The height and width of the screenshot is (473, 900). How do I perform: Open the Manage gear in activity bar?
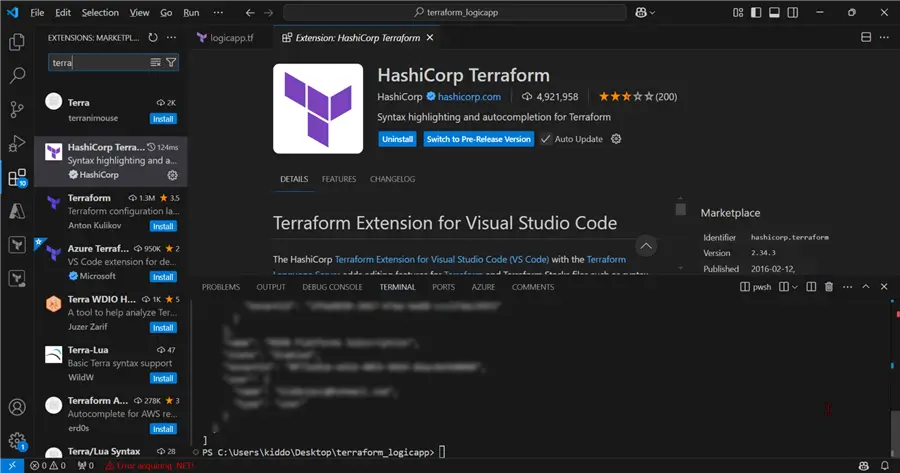[x=17, y=441]
